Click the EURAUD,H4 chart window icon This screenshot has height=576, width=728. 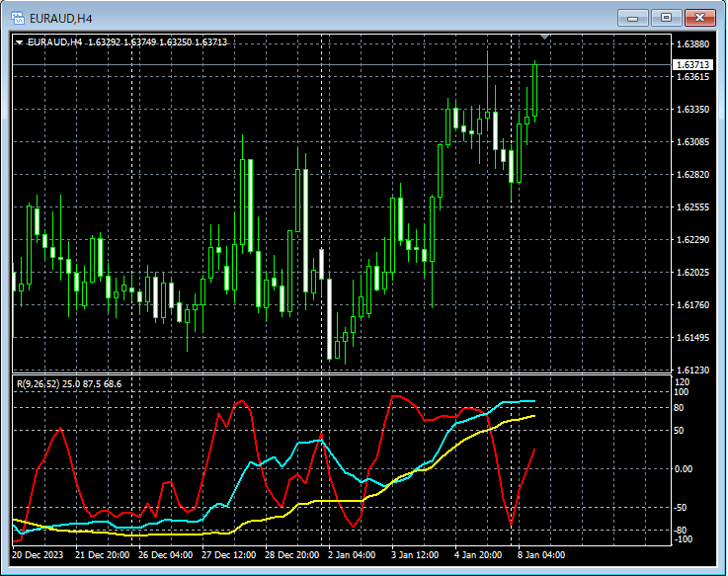tap(18, 18)
